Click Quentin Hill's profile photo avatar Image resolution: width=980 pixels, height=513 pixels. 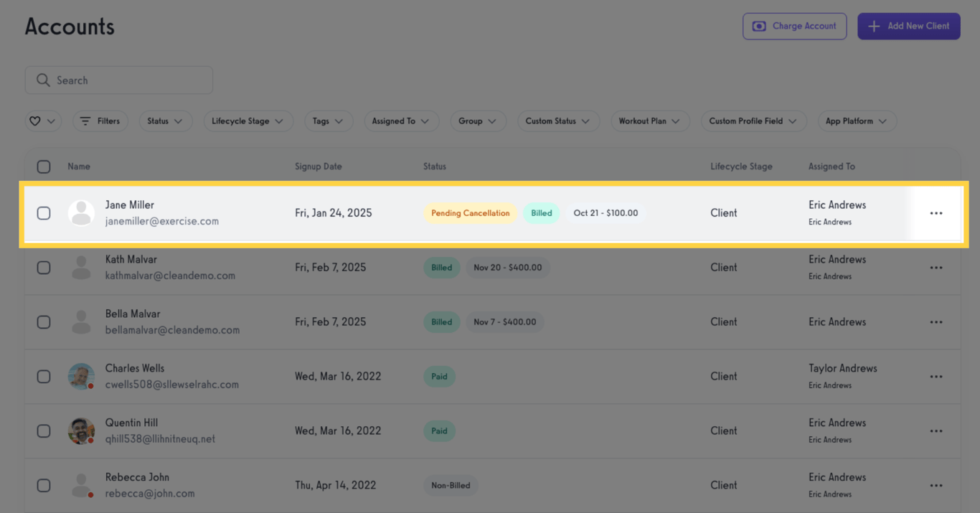pyautogui.click(x=81, y=430)
